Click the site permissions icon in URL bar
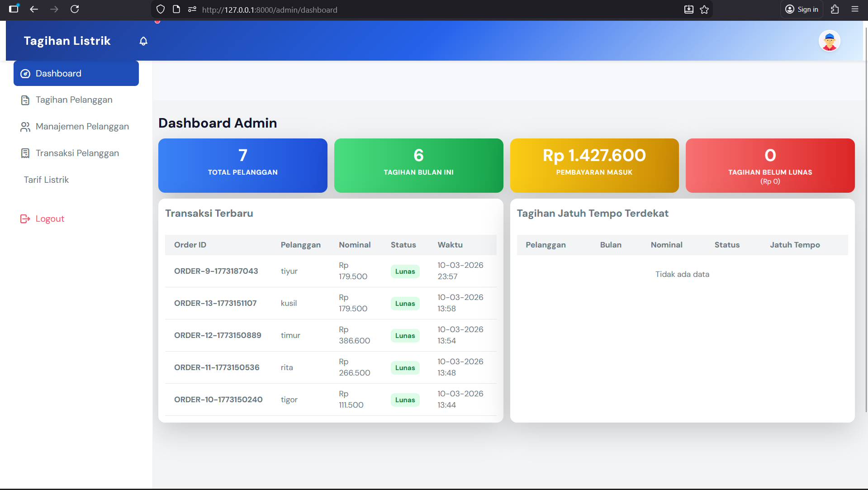This screenshot has height=490, width=868. pyautogui.click(x=192, y=10)
